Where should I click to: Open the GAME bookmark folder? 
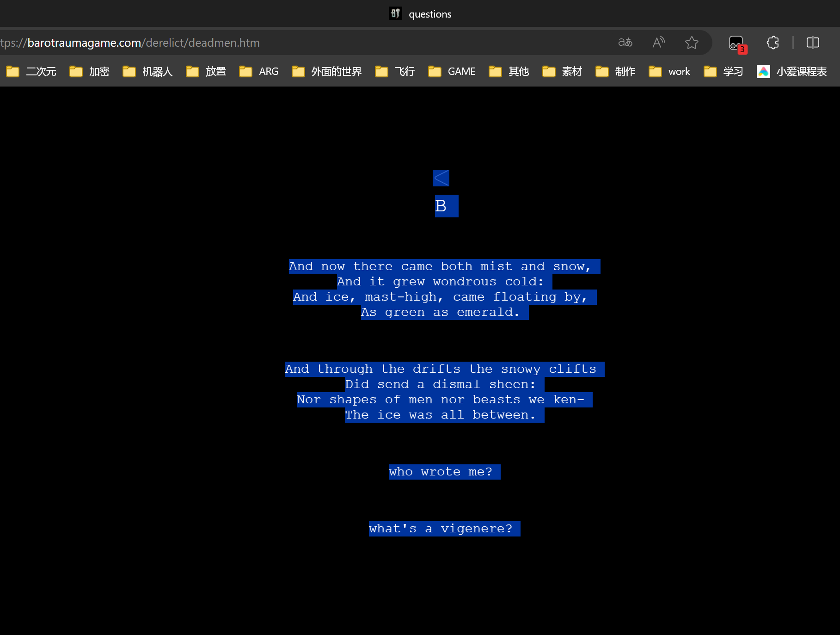point(452,71)
